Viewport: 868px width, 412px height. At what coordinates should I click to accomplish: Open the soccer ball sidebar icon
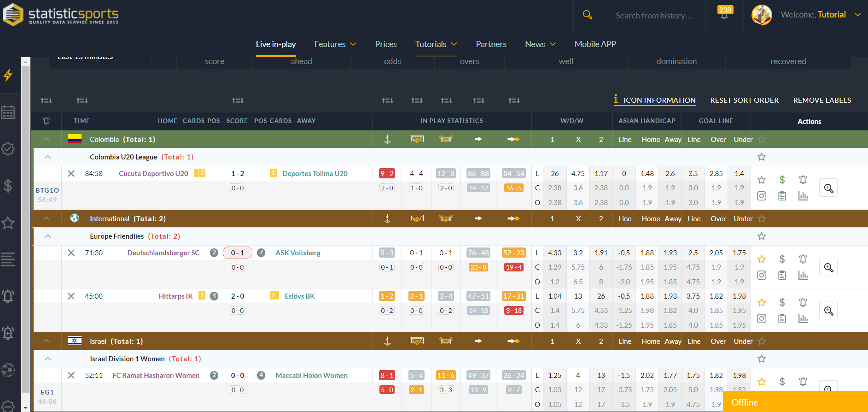pos(8,370)
